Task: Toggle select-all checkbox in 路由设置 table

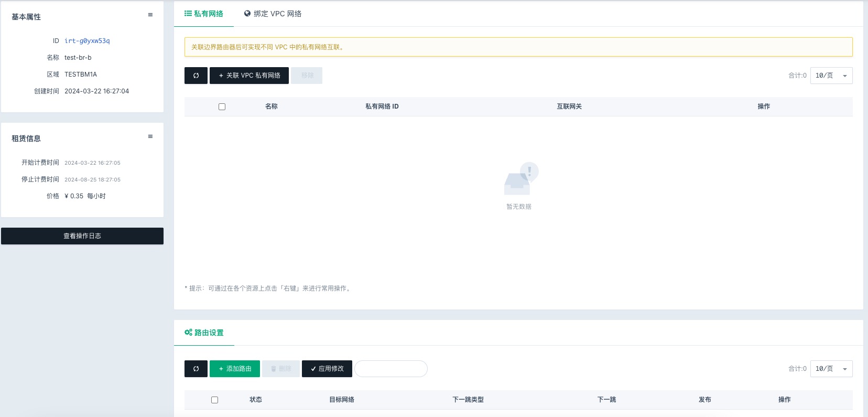Action: pyautogui.click(x=214, y=400)
